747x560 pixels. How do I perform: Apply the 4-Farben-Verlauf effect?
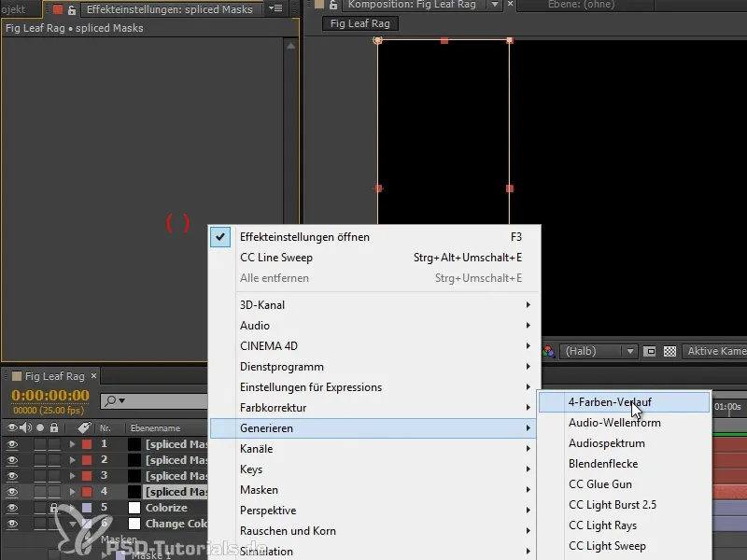[624, 402]
